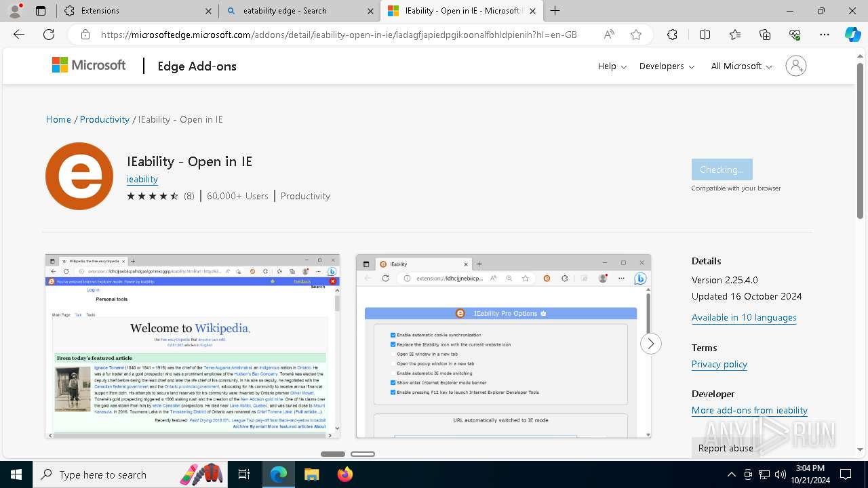Open Edge Settings and more menu
Viewport: 868px width, 488px height.
(825, 35)
